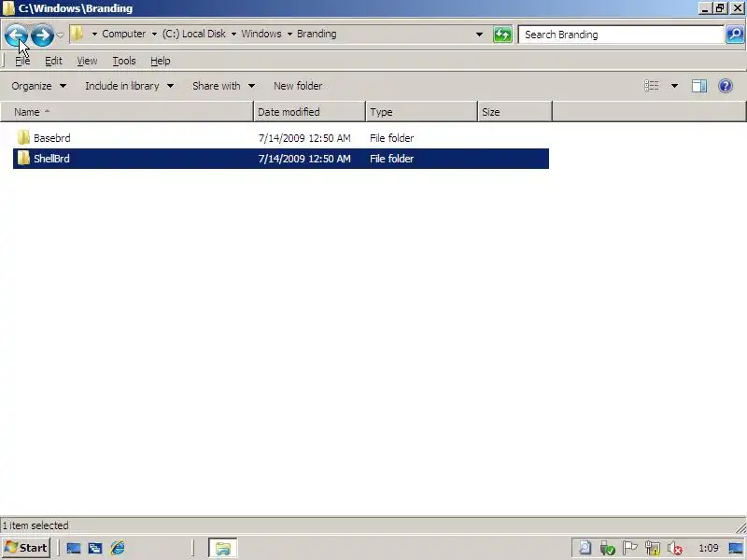Viewport: 747px width, 560px height.
Task: Launch PowerShell from the taskbar
Action: pyautogui.click(x=95, y=548)
